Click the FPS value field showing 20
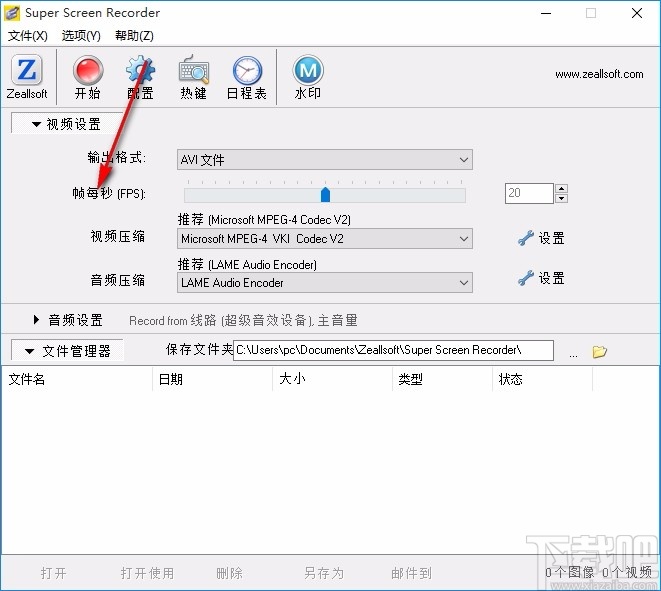The image size is (661, 591). tap(529, 193)
